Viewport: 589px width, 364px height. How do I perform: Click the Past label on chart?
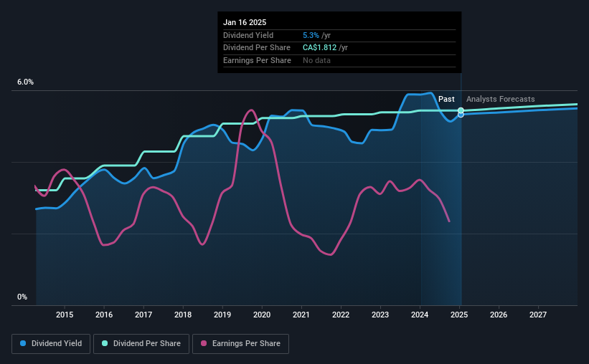446,99
